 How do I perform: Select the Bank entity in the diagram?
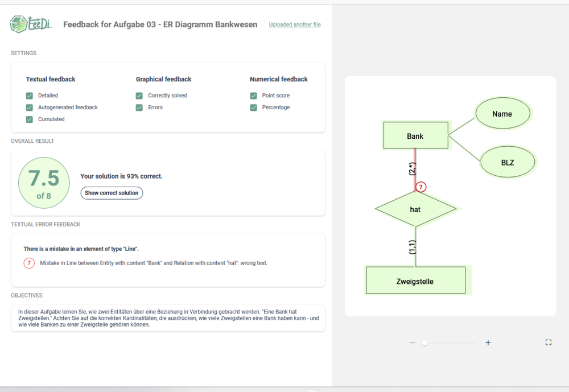tap(415, 136)
